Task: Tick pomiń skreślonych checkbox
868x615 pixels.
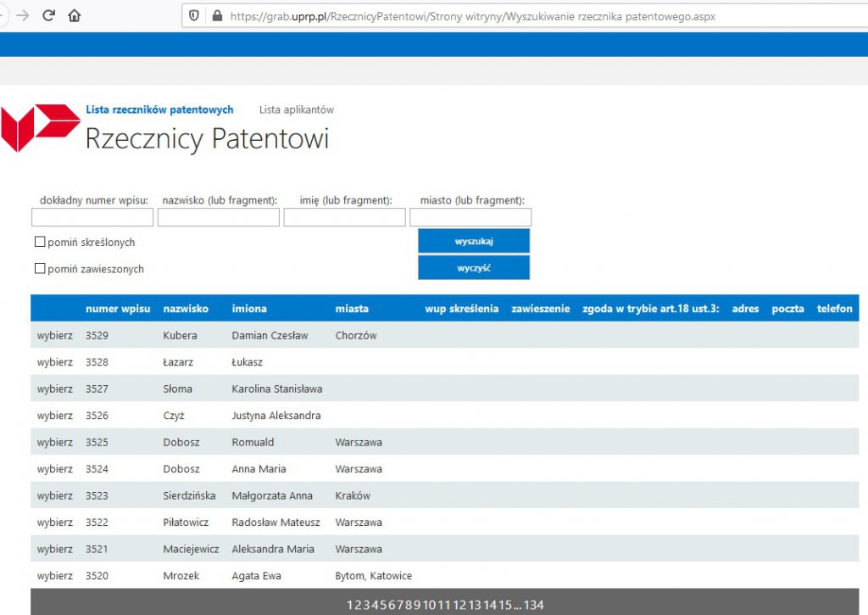Action: [40, 242]
